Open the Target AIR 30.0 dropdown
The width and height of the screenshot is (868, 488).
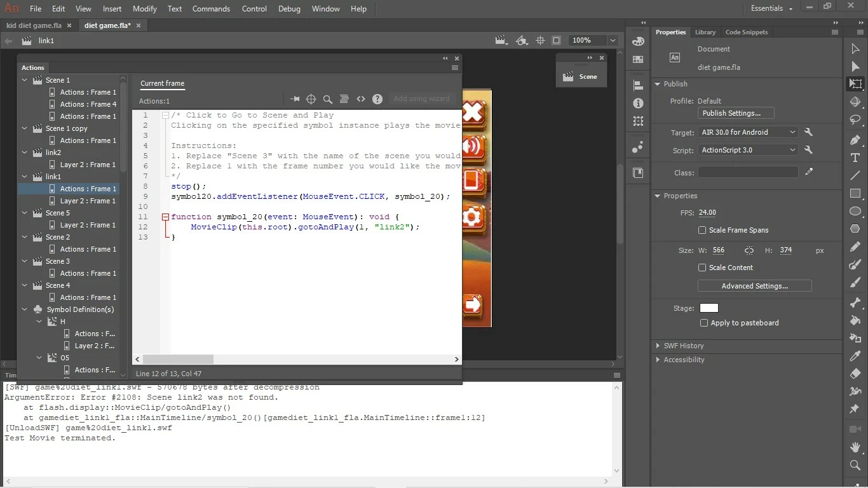748,132
